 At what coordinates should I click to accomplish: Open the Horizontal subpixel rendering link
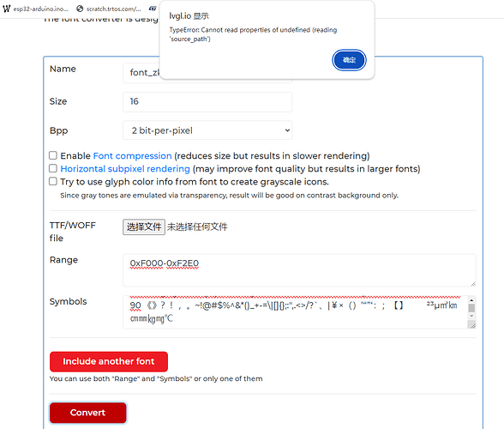pos(125,169)
